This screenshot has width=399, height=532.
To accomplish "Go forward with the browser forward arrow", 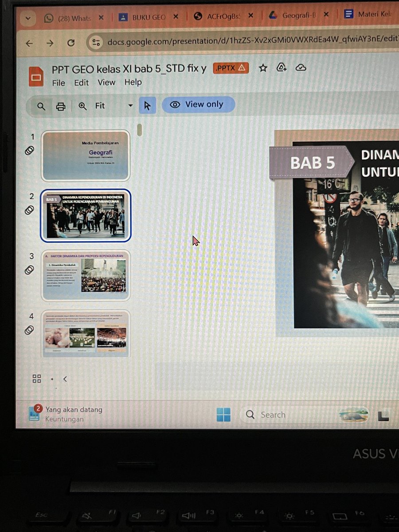I will tap(50, 43).
